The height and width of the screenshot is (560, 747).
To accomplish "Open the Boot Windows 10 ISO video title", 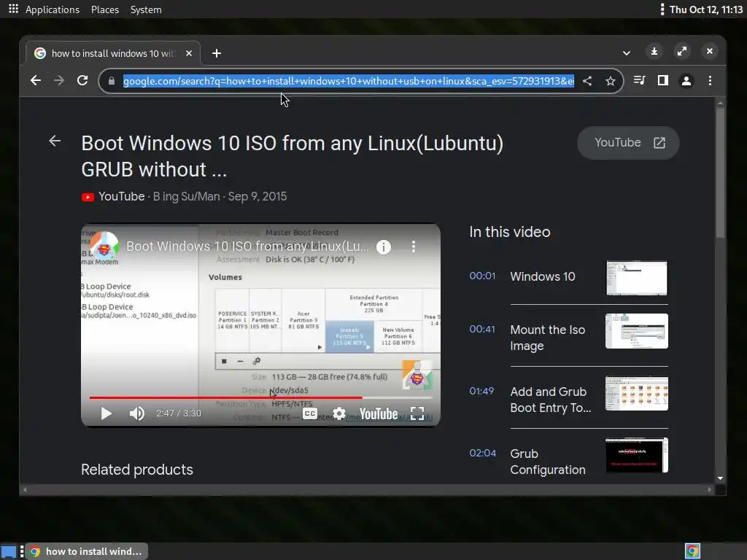I will (292, 156).
